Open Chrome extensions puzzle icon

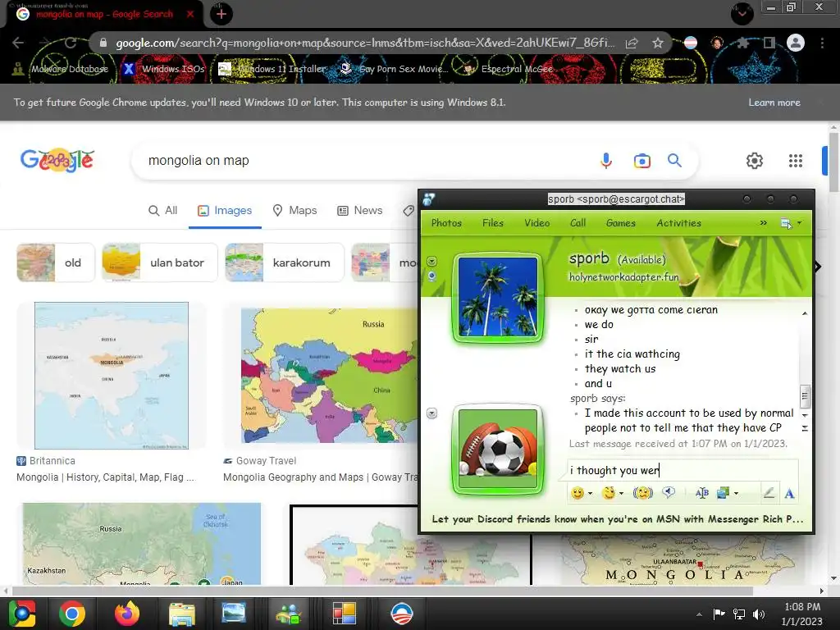click(x=743, y=43)
